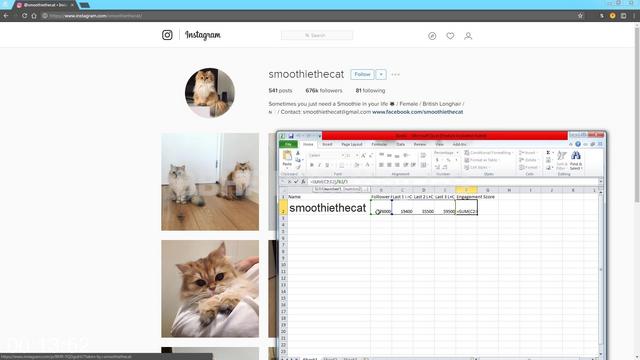
Task: Click the Percent Style icon
Action: click(448, 160)
